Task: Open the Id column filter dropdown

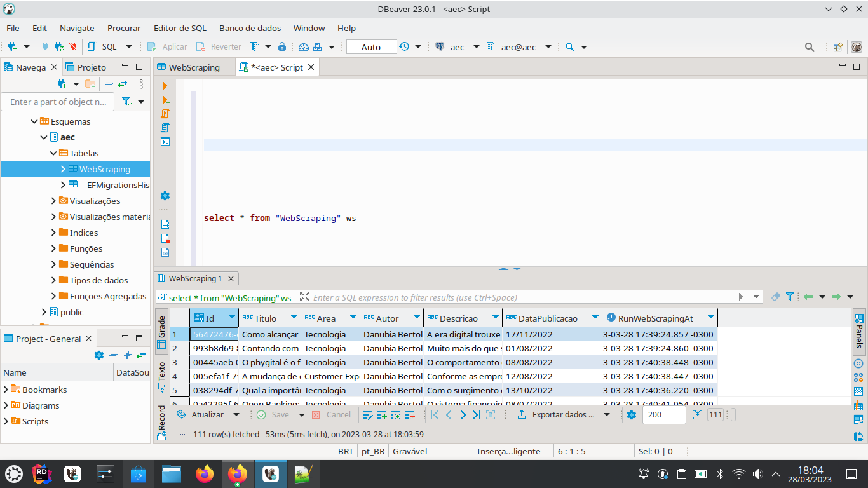Action: coord(231,318)
